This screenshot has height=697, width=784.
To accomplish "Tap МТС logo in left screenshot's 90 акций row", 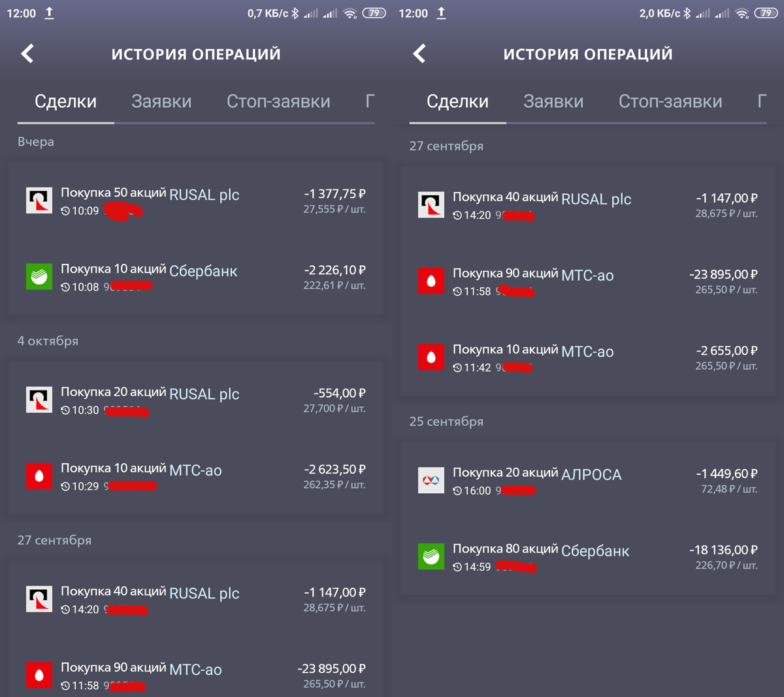I will tap(39, 675).
